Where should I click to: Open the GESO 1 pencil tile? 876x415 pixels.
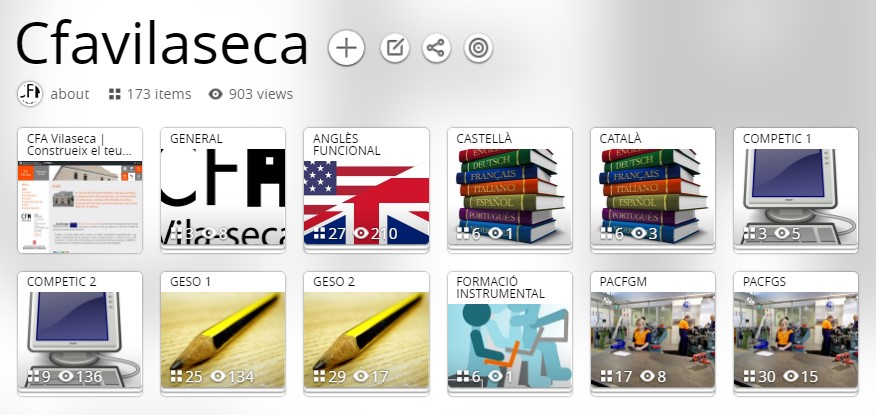(223, 333)
